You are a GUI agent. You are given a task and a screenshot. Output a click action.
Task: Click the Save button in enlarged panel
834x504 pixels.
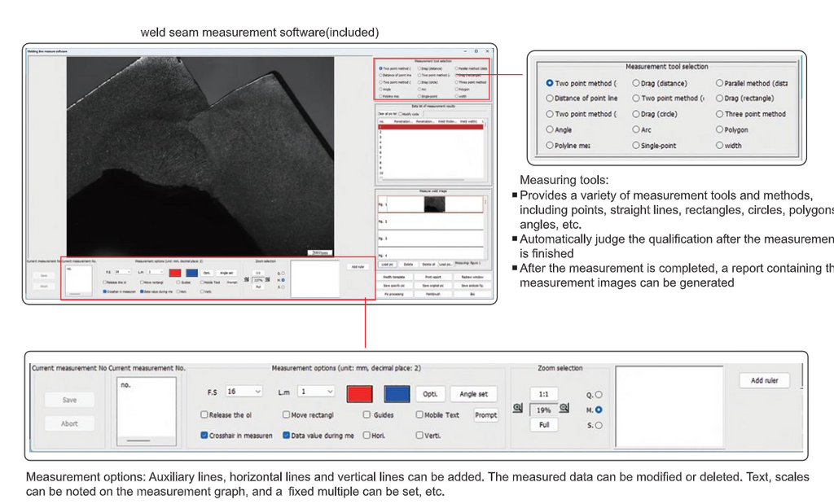70,400
